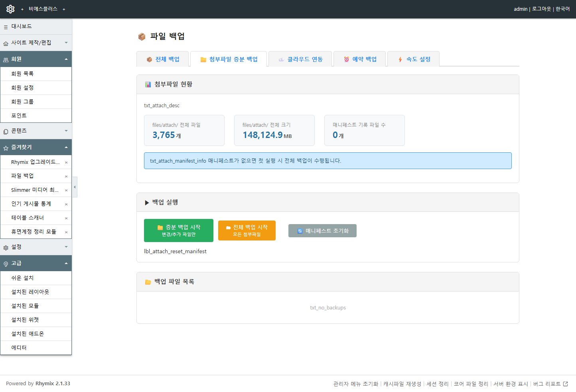Open 회원 목록 menu item
Viewport: 576px width, 392px height.
click(x=36, y=74)
